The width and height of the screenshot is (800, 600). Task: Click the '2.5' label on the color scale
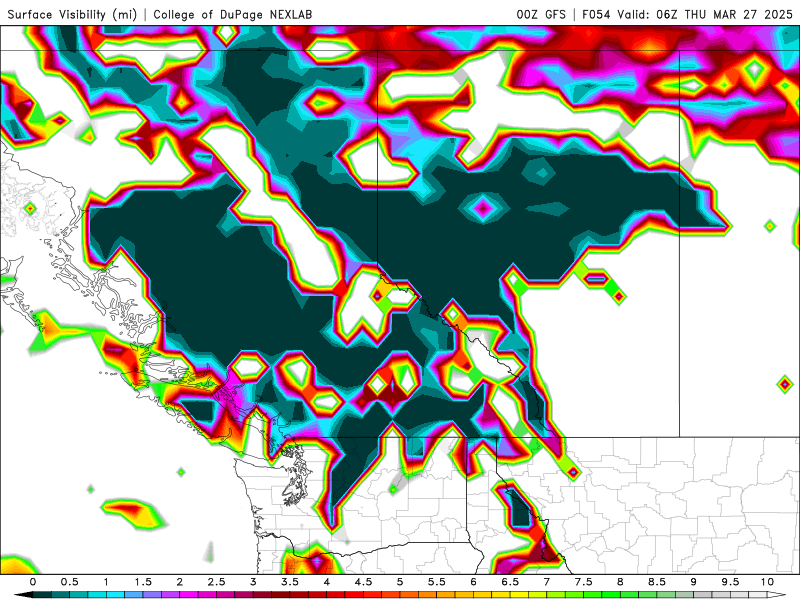pyautogui.click(x=216, y=582)
